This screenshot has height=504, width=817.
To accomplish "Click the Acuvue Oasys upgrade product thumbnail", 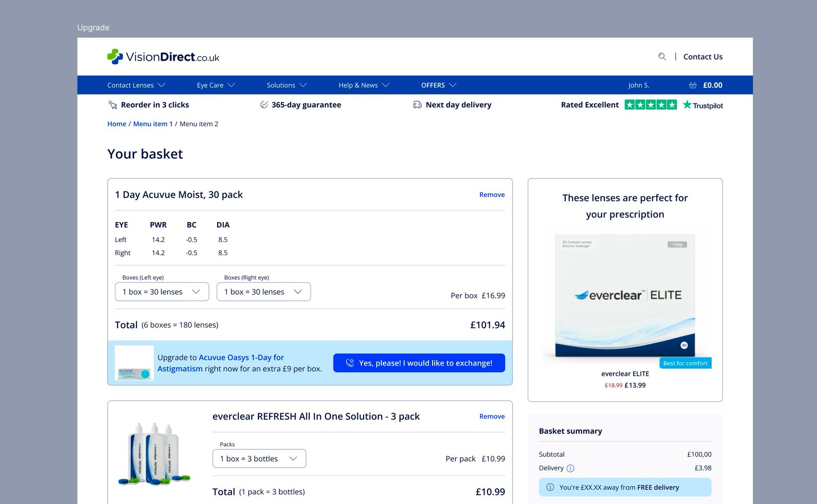I will (134, 363).
